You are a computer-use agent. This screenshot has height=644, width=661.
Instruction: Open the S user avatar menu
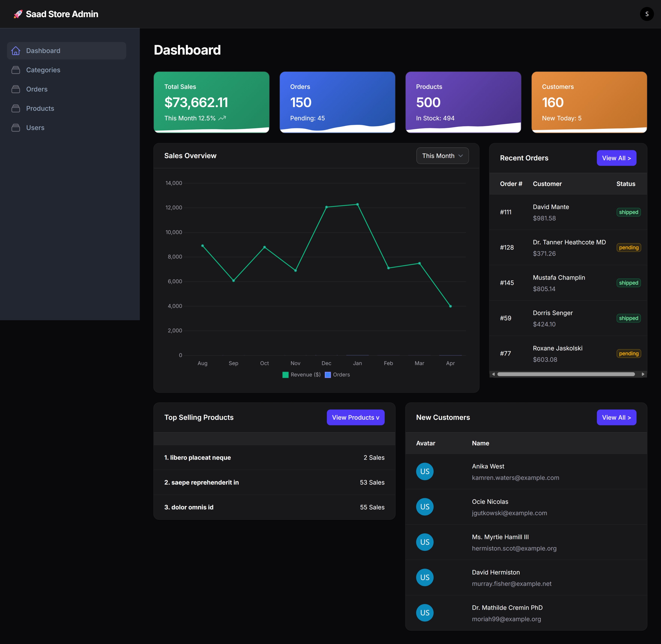[647, 14]
